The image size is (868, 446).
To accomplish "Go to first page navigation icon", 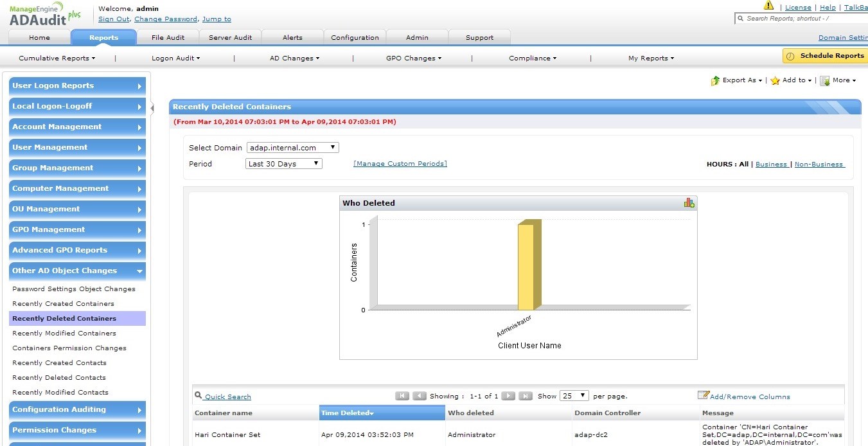I will click(402, 396).
